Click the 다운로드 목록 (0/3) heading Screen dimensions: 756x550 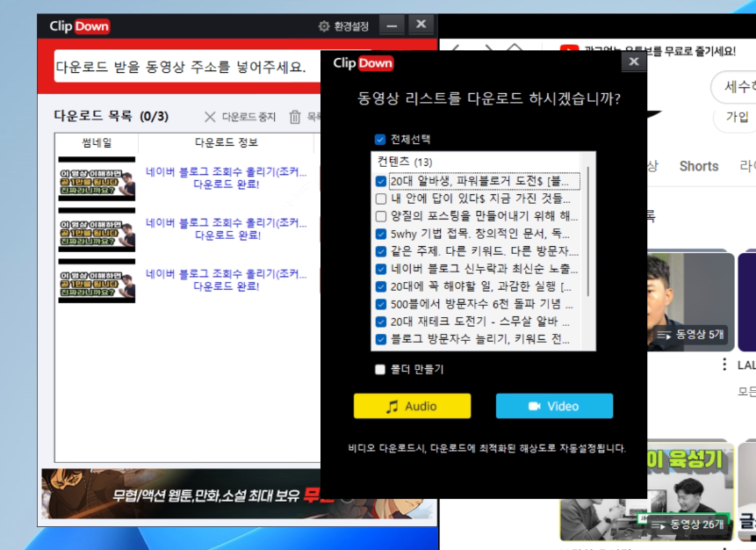point(111,116)
